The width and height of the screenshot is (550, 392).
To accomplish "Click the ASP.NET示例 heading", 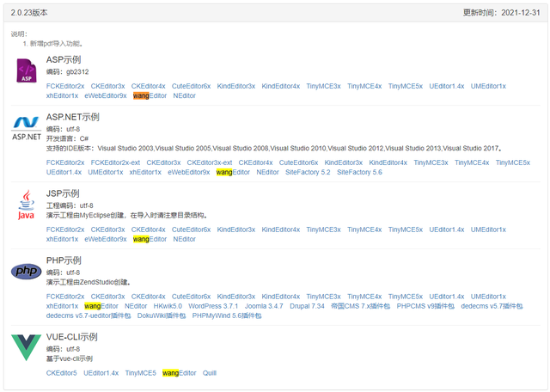I will tap(72, 117).
